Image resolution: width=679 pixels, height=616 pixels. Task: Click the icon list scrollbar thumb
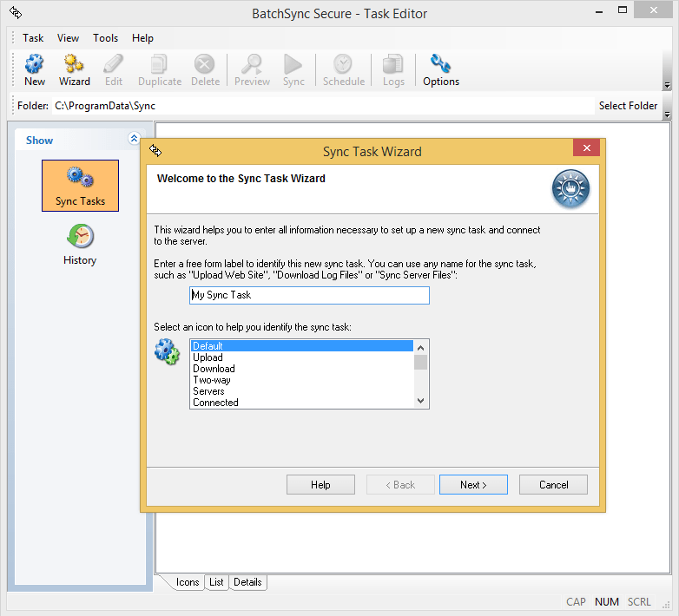click(x=420, y=362)
